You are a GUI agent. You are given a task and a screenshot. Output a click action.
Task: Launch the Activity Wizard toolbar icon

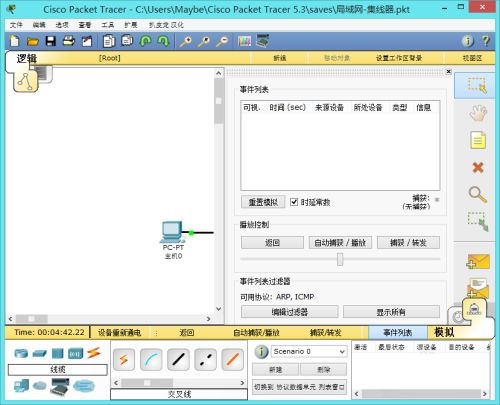87,41
